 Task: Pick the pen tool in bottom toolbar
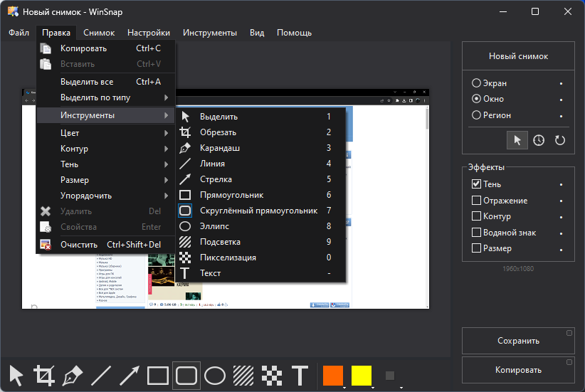coord(73,375)
